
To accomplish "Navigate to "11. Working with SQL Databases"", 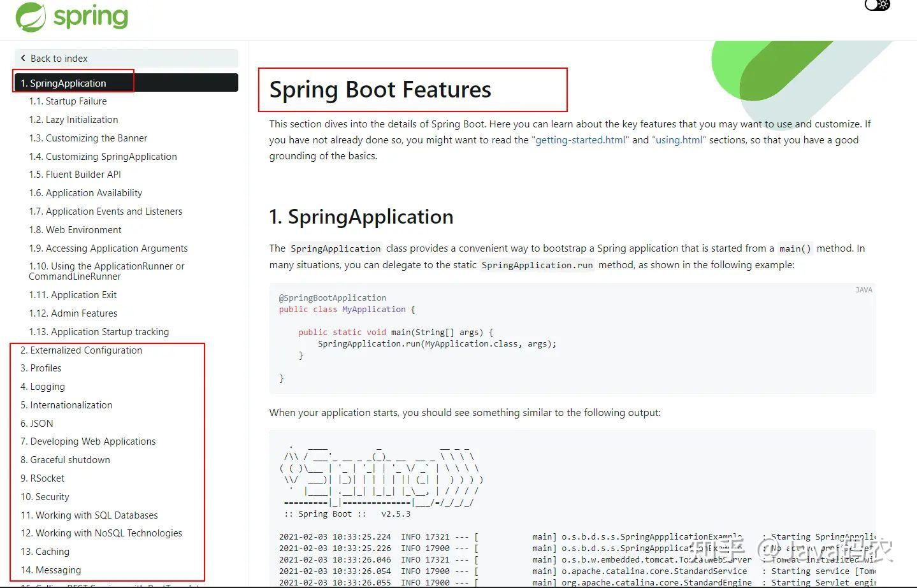I will coord(89,515).
